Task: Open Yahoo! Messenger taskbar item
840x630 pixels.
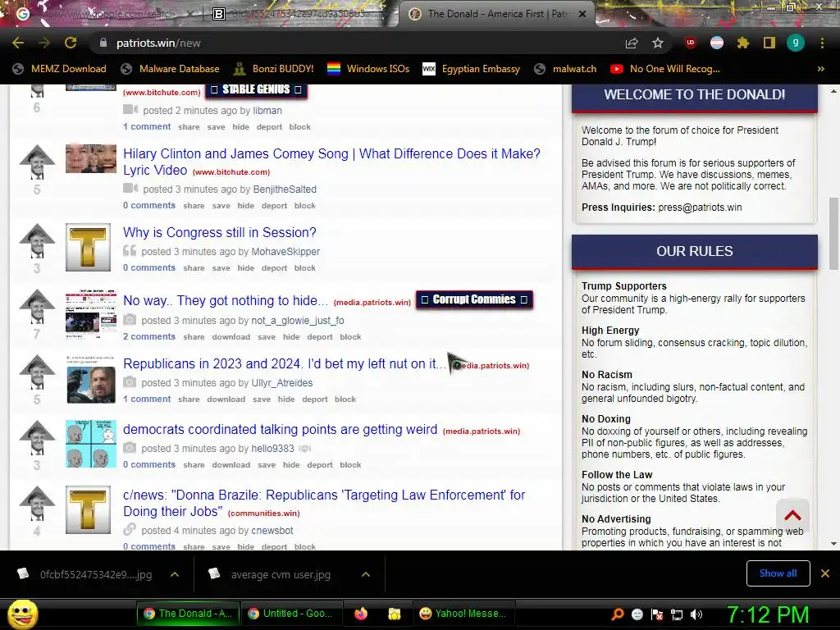Action: pyautogui.click(x=463, y=614)
